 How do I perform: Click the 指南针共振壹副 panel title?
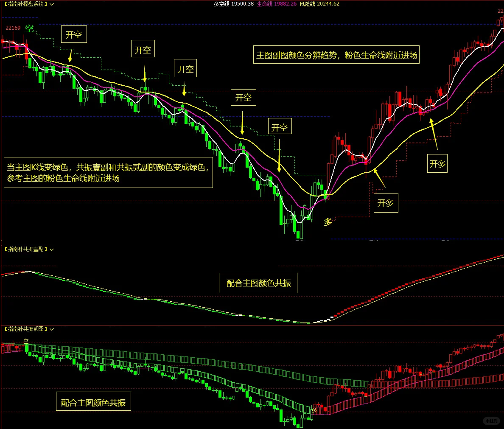[x=26, y=249]
